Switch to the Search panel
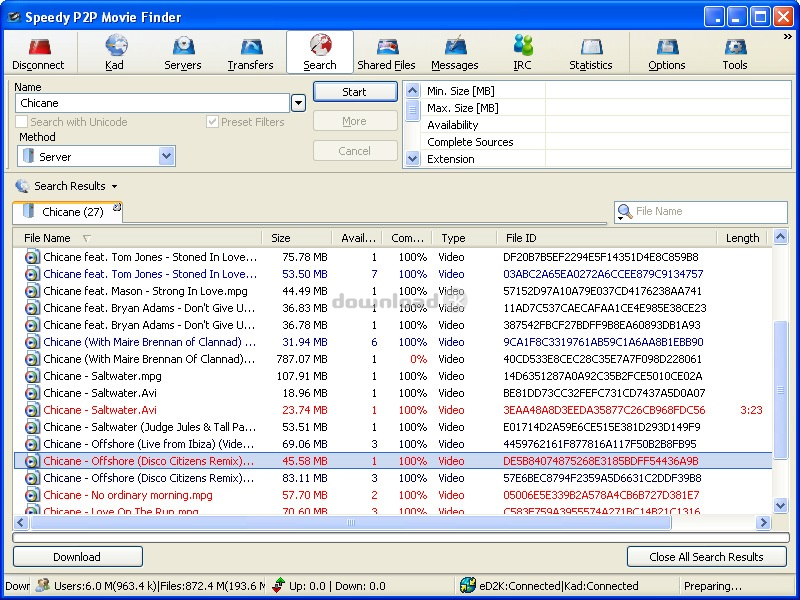Screen dimensions: 800x600 click(x=320, y=52)
